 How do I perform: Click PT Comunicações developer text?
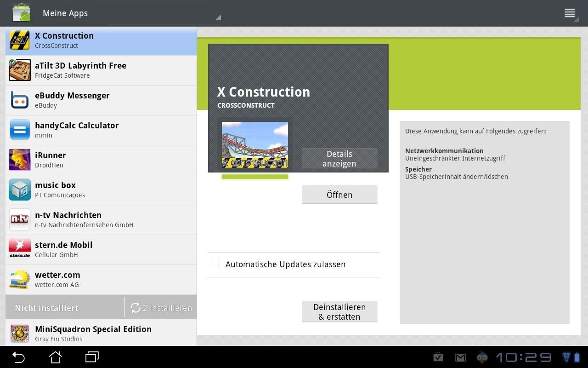[x=60, y=195]
